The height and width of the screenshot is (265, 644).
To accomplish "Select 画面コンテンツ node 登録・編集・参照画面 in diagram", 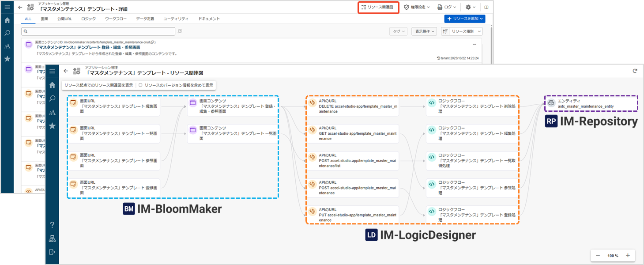I will [233, 106].
